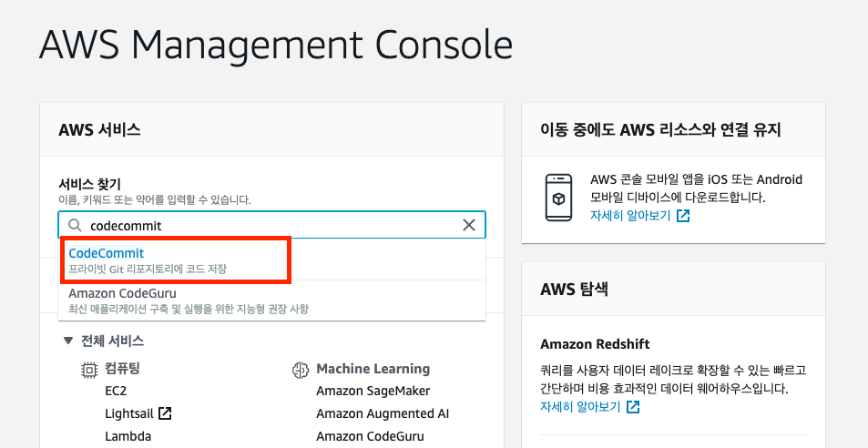Click external link icon next to Lightsail
The width and height of the screenshot is (868, 448).
(165, 413)
